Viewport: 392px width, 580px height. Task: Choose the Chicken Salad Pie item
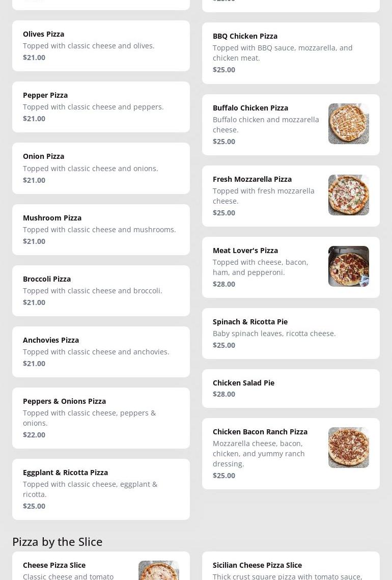click(x=291, y=389)
